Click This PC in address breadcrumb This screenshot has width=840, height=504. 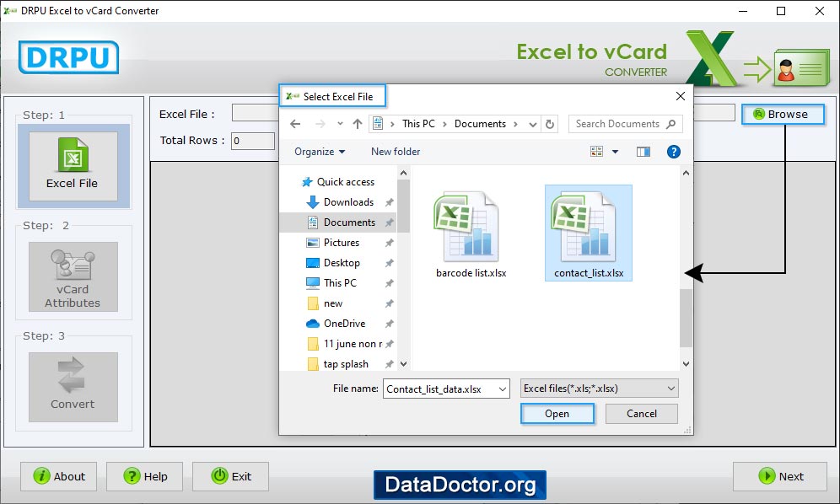click(418, 124)
